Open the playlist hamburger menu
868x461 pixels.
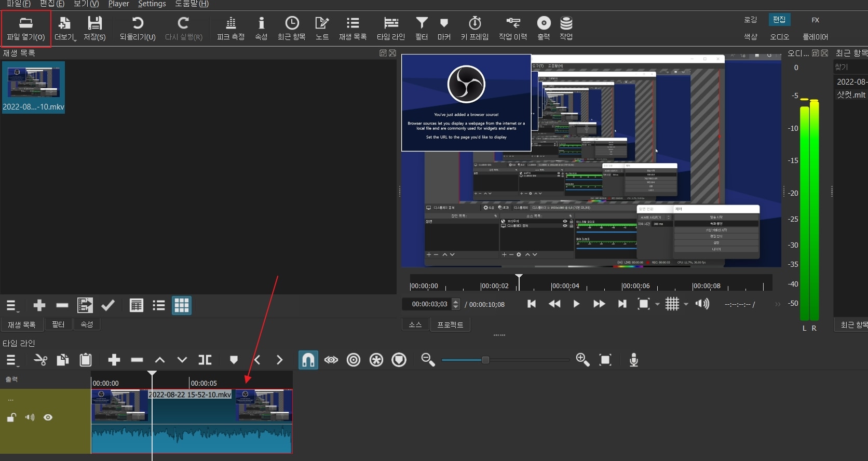click(x=11, y=306)
